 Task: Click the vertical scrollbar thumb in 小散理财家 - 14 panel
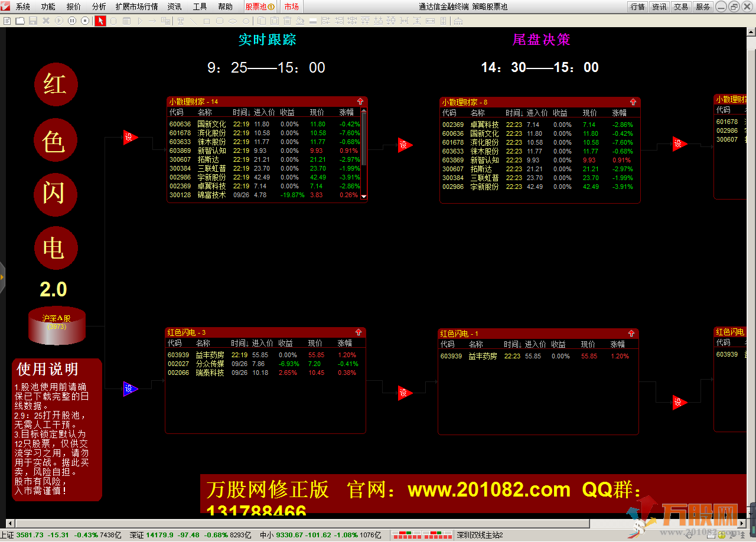coord(364,138)
